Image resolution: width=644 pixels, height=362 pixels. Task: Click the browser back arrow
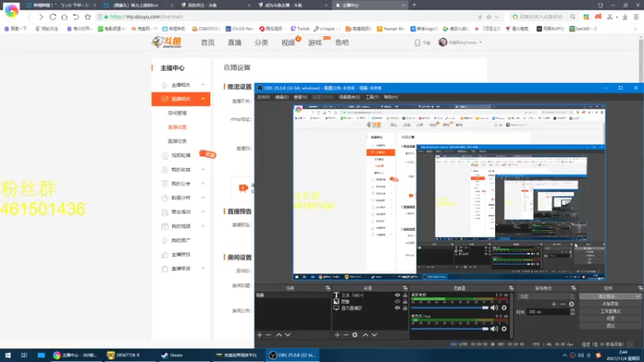(x=29, y=17)
